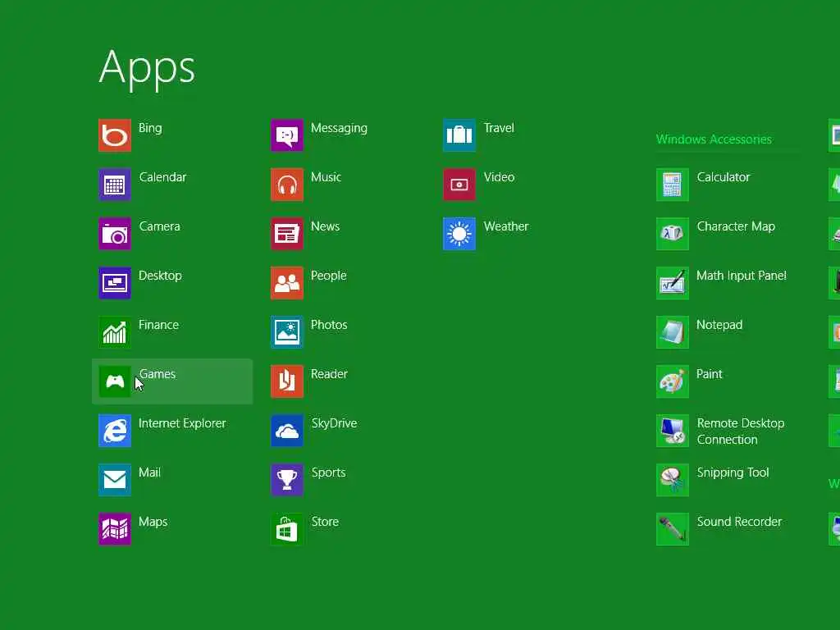Select the Travel label
The width and height of the screenshot is (840, 630).
coord(499,128)
